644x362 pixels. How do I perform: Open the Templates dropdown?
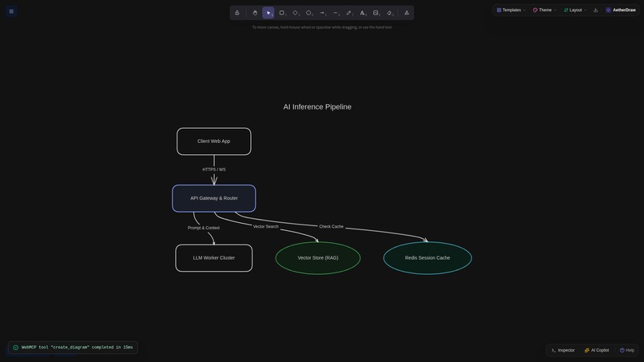tap(511, 10)
